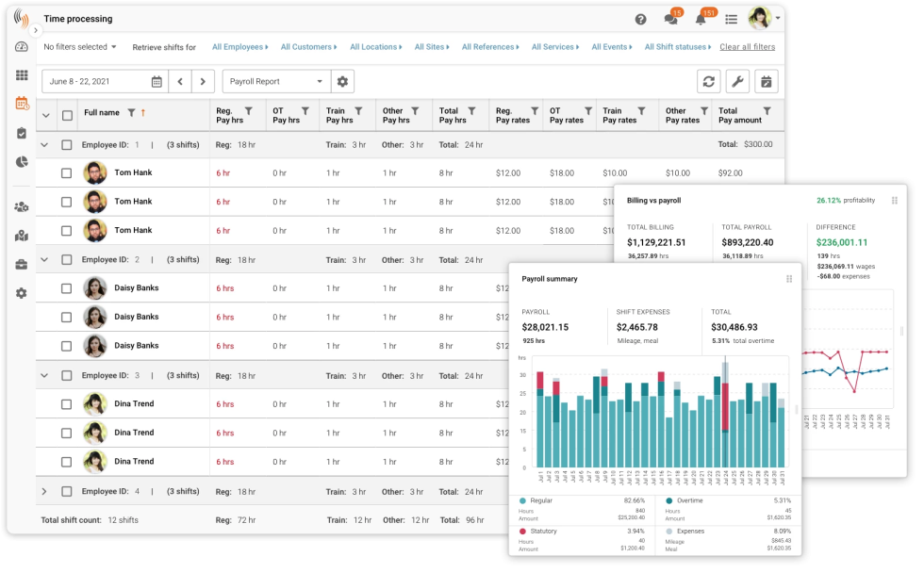Open the help question mark icon

[641, 20]
